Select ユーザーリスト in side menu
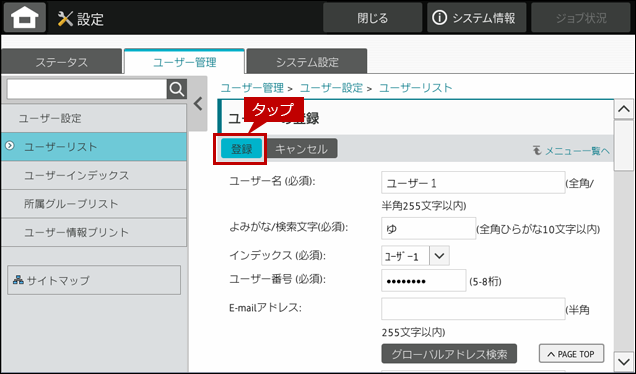The image size is (636, 374). [x=94, y=147]
